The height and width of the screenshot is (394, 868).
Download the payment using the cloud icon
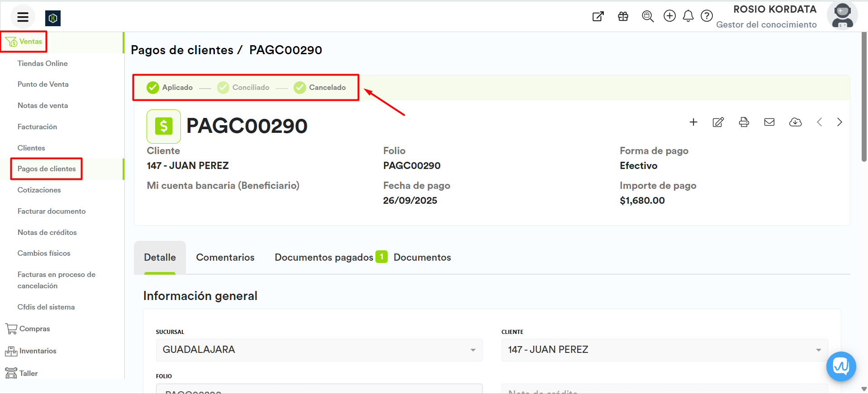795,122
